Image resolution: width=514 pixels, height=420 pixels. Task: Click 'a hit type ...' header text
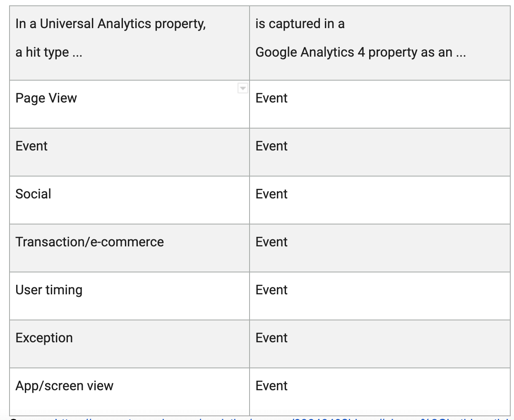click(49, 52)
